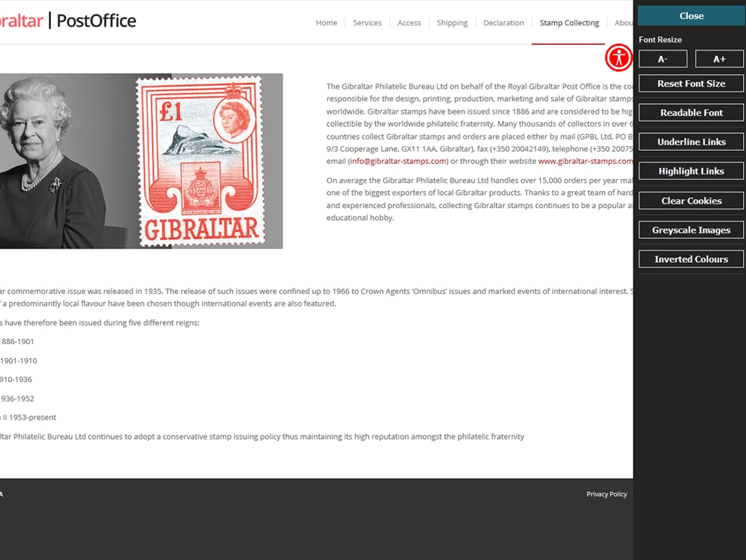This screenshot has width=746, height=560.
Task: Click the Clear Cookies button
Action: click(x=691, y=201)
